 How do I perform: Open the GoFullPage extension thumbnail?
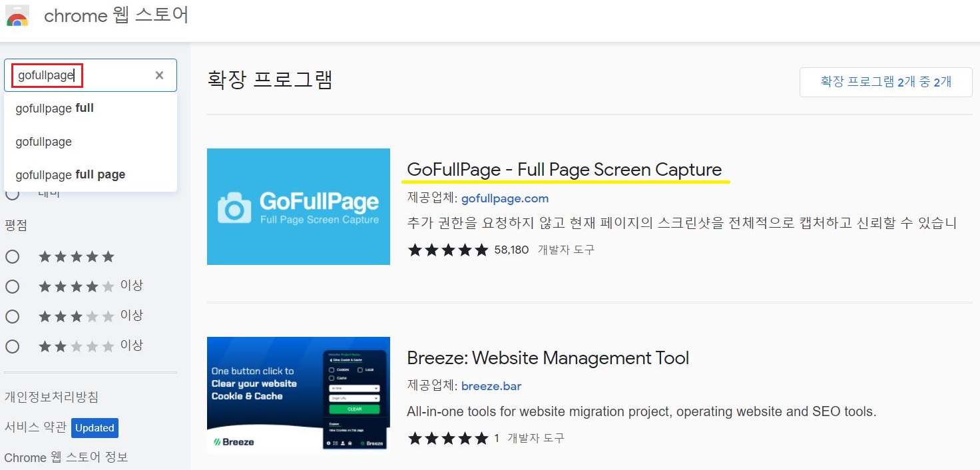298,206
